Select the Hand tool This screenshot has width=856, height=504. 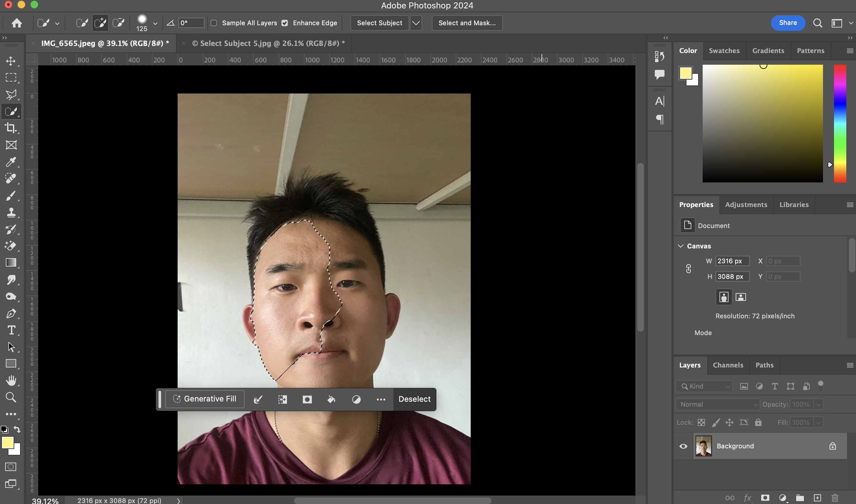pyautogui.click(x=11, y=380)
